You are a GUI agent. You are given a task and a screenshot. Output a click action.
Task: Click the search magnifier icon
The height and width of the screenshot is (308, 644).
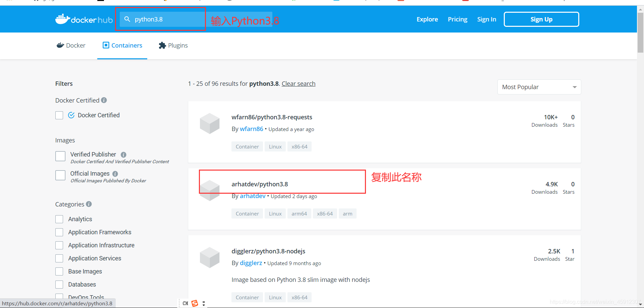click(x=127, y=19)
